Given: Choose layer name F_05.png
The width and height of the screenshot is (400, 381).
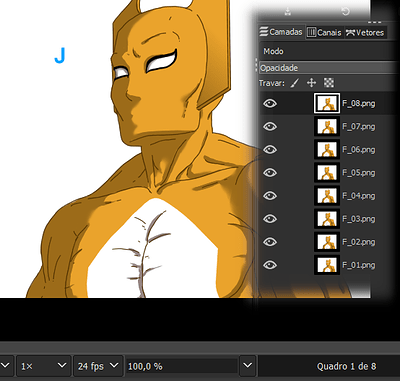Looking at the screenshot, I should tap(359, 173).
